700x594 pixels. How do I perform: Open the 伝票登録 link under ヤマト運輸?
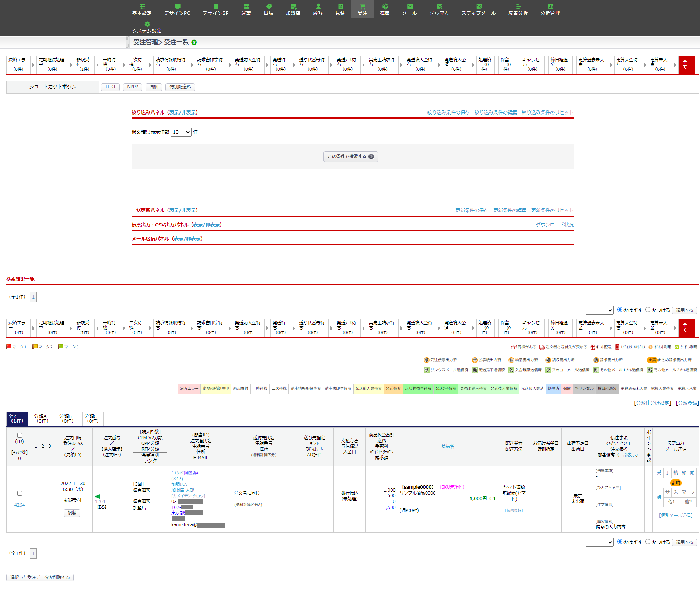(x=514, y=510)
